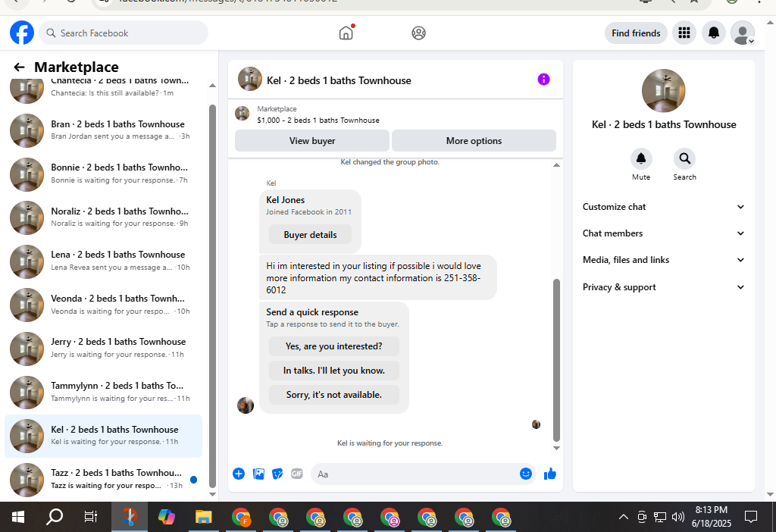Open the unread Tazz townhouse conversation
This screenshot has height=532, width=776.
point(103,479)
